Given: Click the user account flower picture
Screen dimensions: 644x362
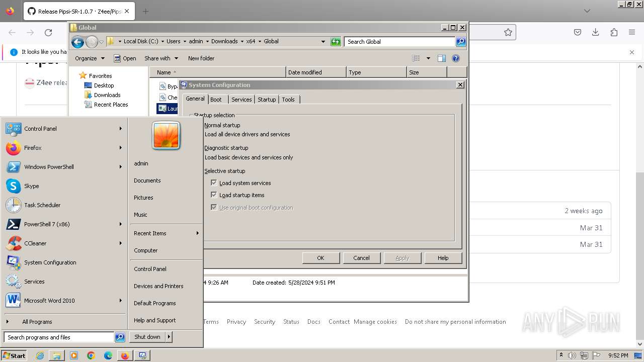Looking at the screenshot, I should click(x=166, y=136).
